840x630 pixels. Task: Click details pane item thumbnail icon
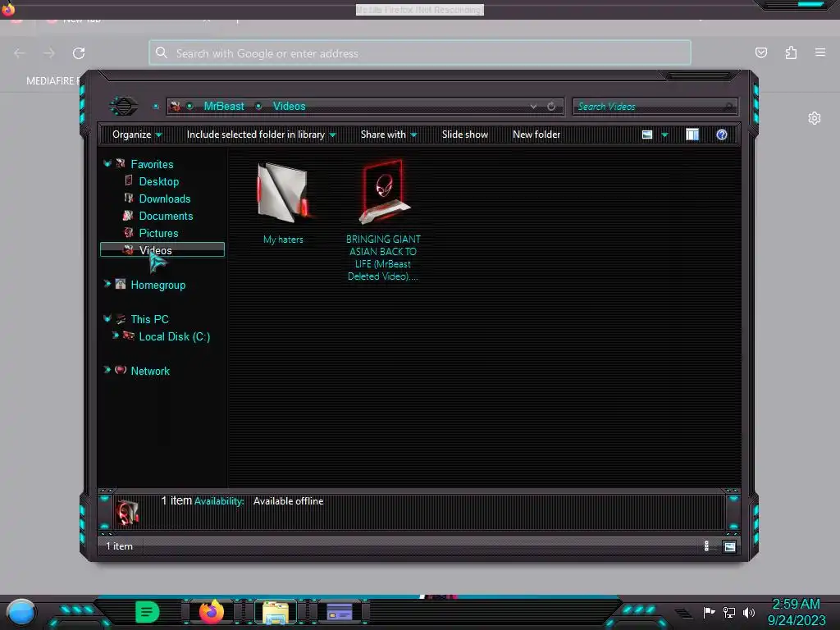coord(127,512)
